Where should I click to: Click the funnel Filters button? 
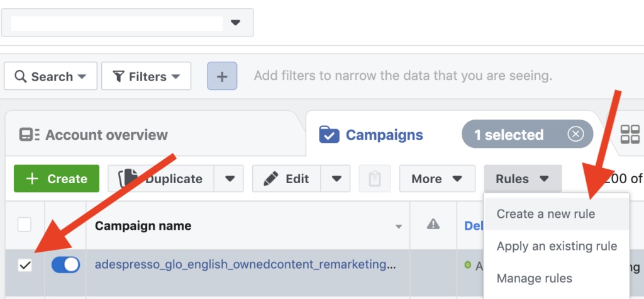tap(146, 76)
